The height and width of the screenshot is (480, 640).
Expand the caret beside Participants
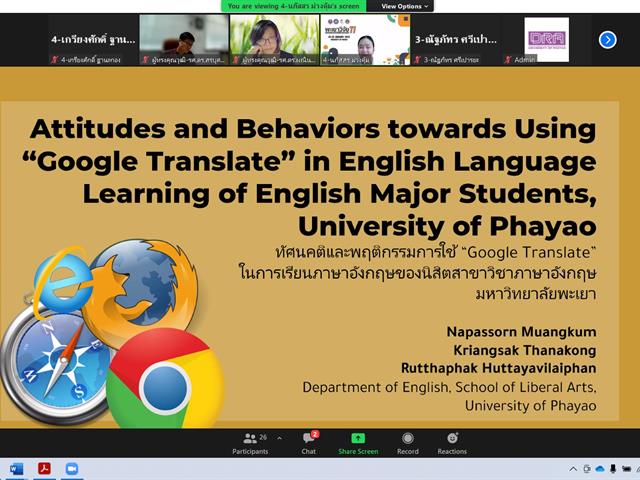pos(280,438)
